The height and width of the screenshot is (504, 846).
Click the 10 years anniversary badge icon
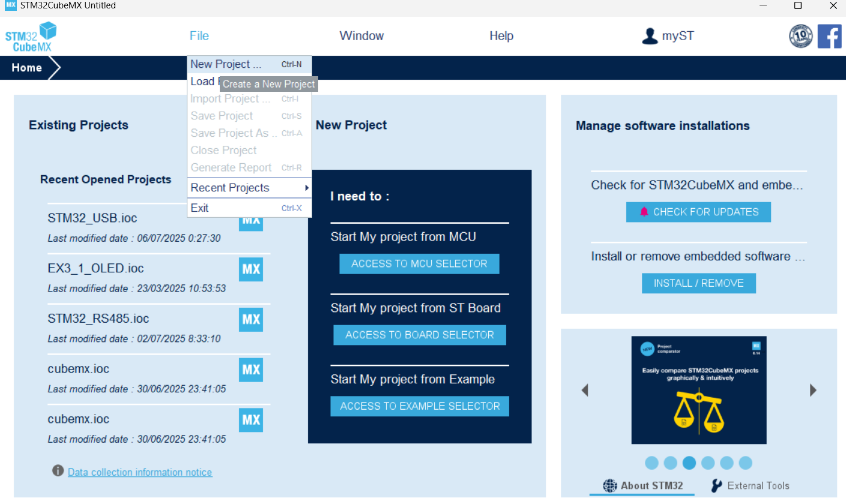coord(800,37)
